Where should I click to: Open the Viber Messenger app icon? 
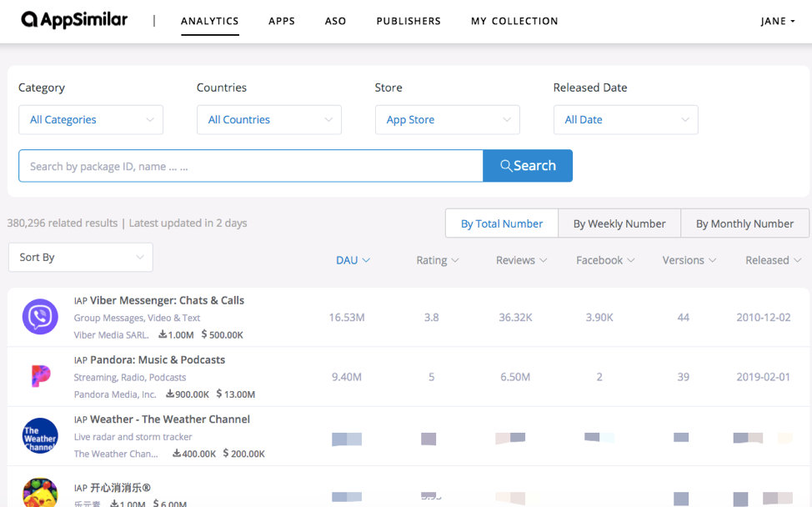(x=40, y=317)
